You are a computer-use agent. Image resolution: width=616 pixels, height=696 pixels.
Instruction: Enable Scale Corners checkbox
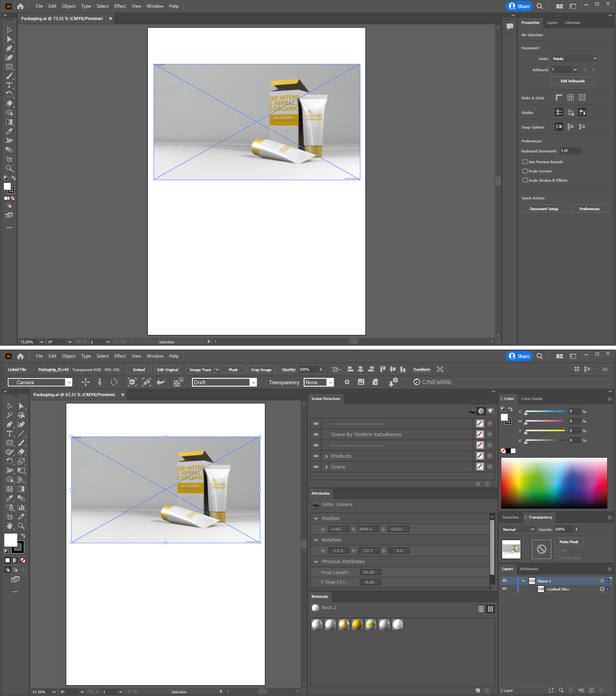[x=525, y=171]
